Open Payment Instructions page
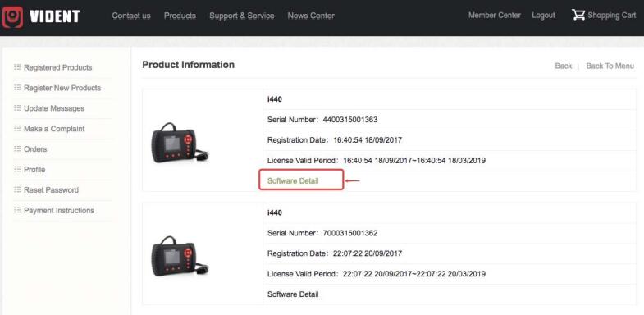 (x=59, y=210)
